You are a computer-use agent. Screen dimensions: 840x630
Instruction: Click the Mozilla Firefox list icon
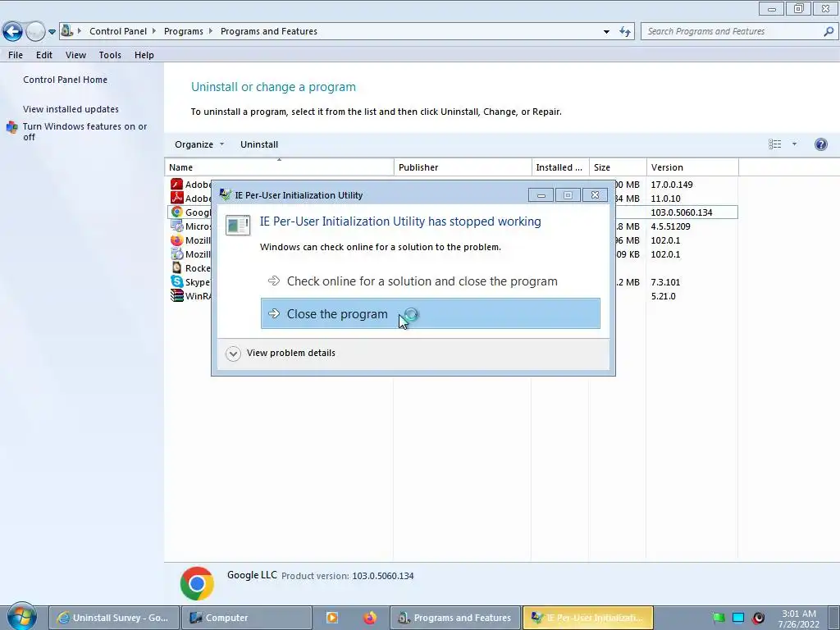pos(176,240)
